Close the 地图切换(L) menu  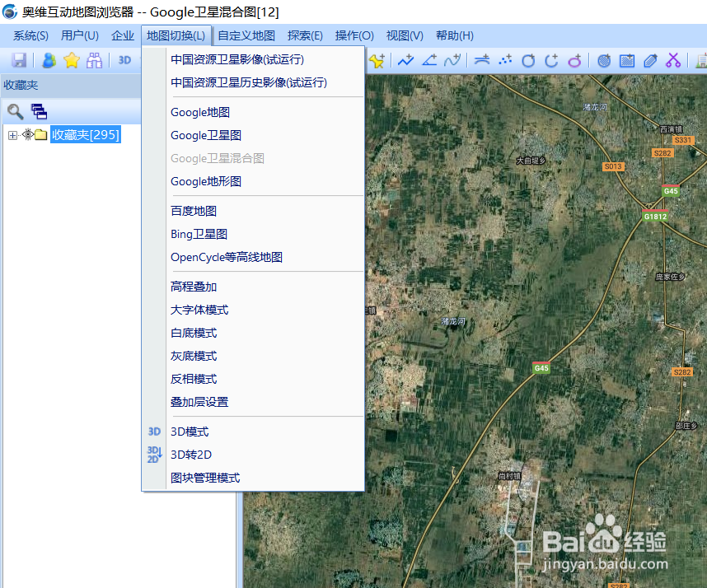(176, 35)
